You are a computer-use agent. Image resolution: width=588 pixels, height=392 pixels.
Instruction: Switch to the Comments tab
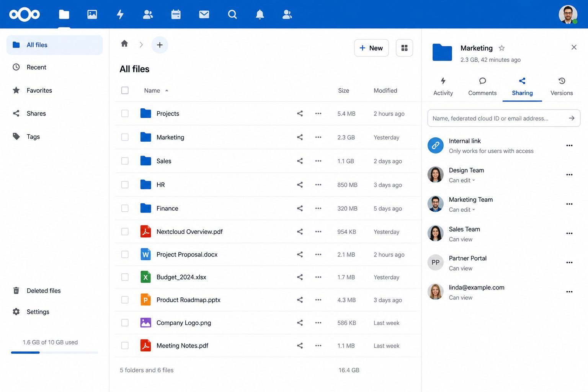pyautogui.click(x=482, y=87)
